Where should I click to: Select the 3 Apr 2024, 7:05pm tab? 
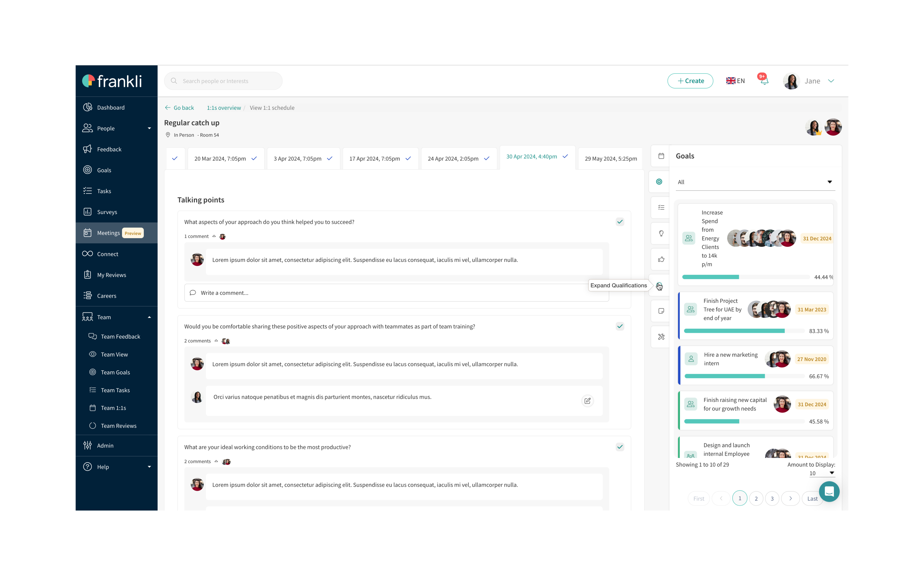tap(303, 159)
